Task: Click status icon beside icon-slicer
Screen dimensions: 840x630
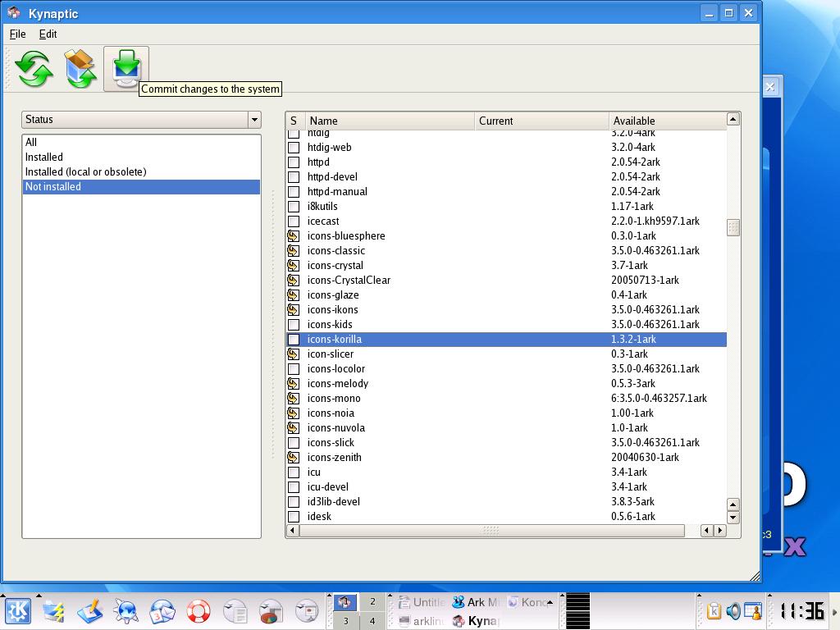Action: (293, 354)
